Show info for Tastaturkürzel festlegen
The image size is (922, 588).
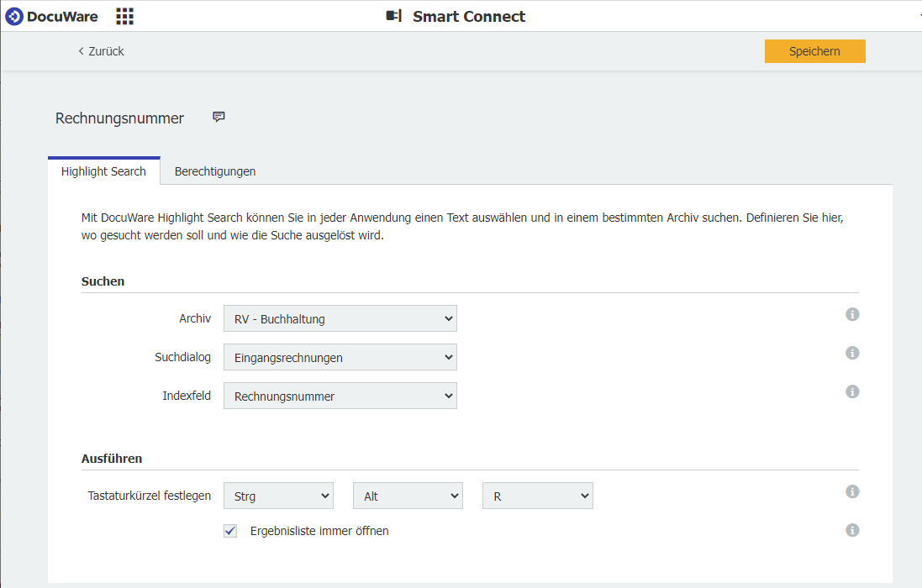coord(852,491)
